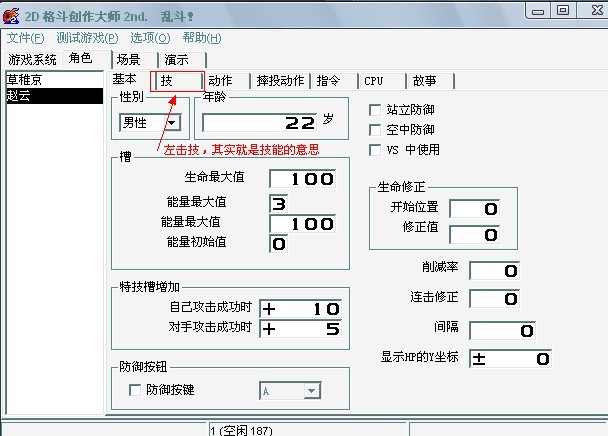Switch to the 游戏系统 tab
This screenshot has height=436, width=608.
pos(33,60)
